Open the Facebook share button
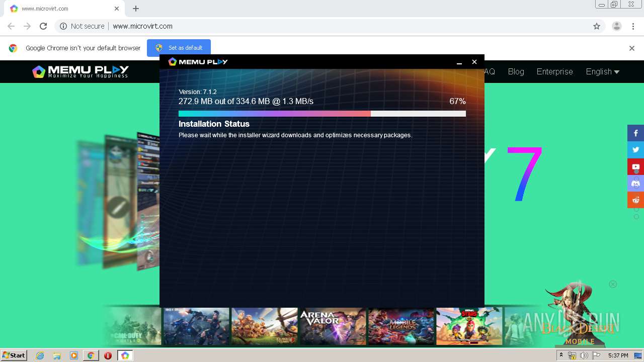 click(x=635, y=133)
